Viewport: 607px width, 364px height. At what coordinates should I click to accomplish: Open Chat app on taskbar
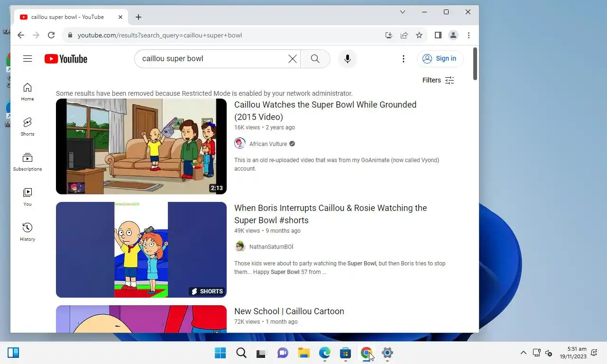coord(283,353)
